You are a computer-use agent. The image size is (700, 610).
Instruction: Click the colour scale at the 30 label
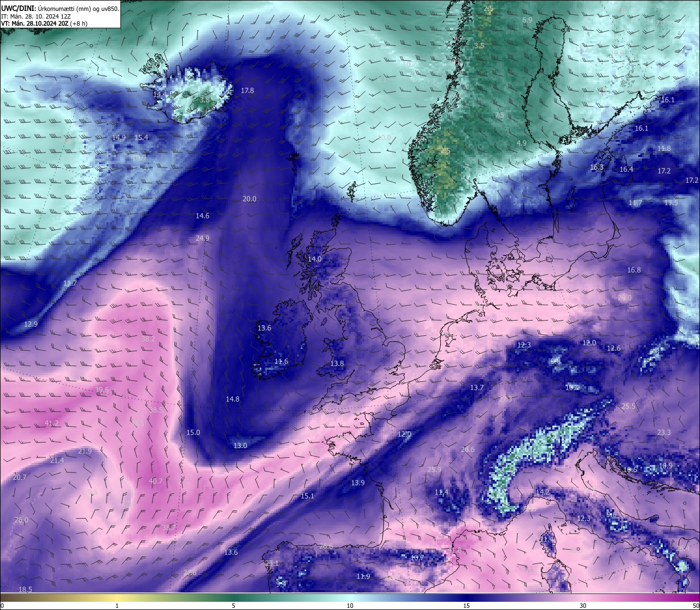583,606
